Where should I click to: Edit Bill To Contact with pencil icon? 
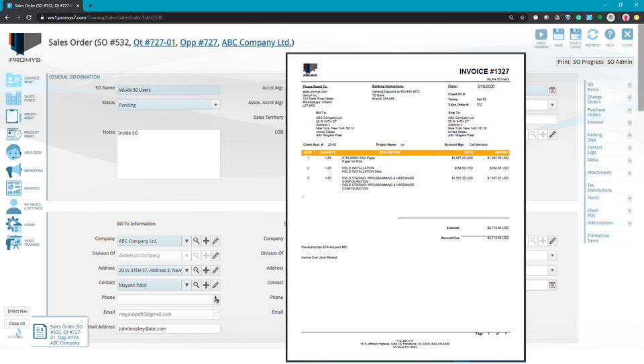215,285
